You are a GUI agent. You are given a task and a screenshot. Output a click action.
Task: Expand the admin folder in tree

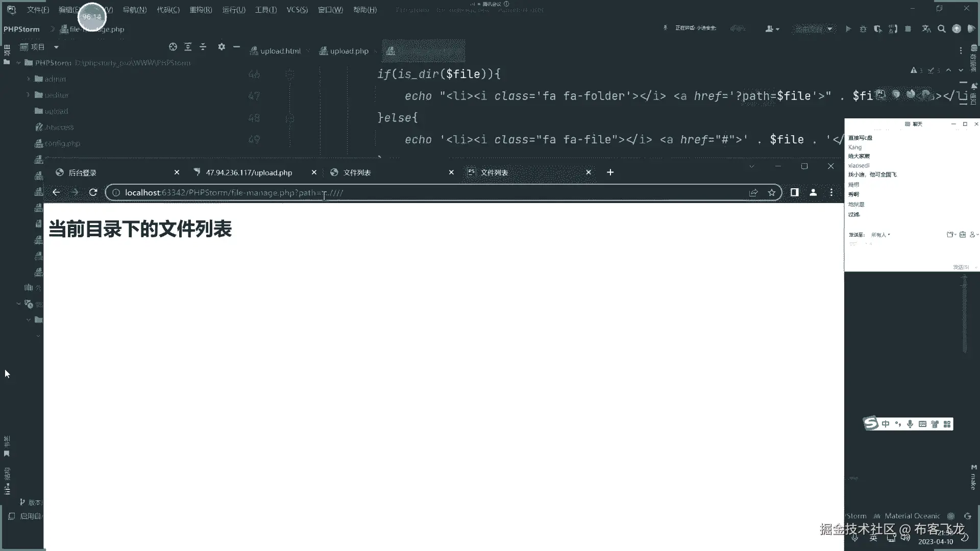tap(29, 79)
